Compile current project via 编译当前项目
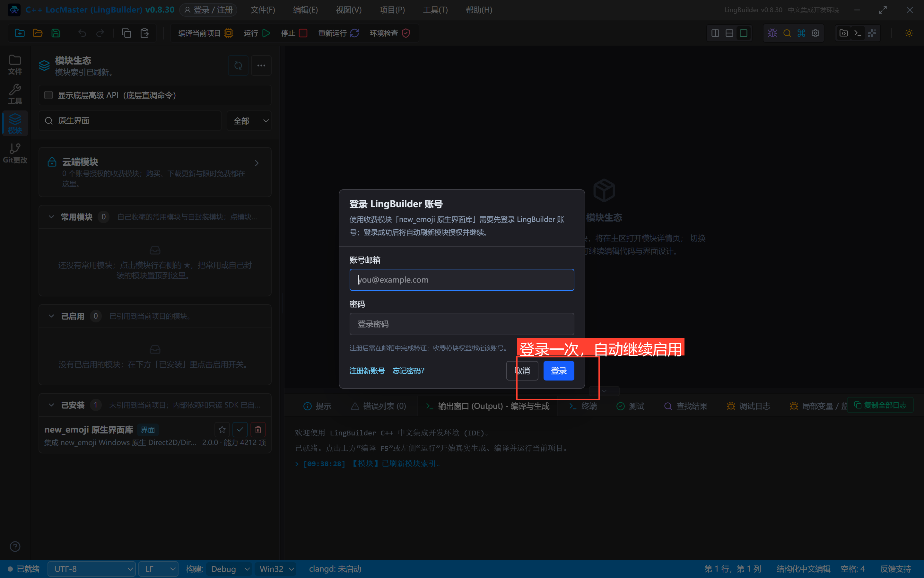This screenshot has height=578, width=924. point(205,33)
